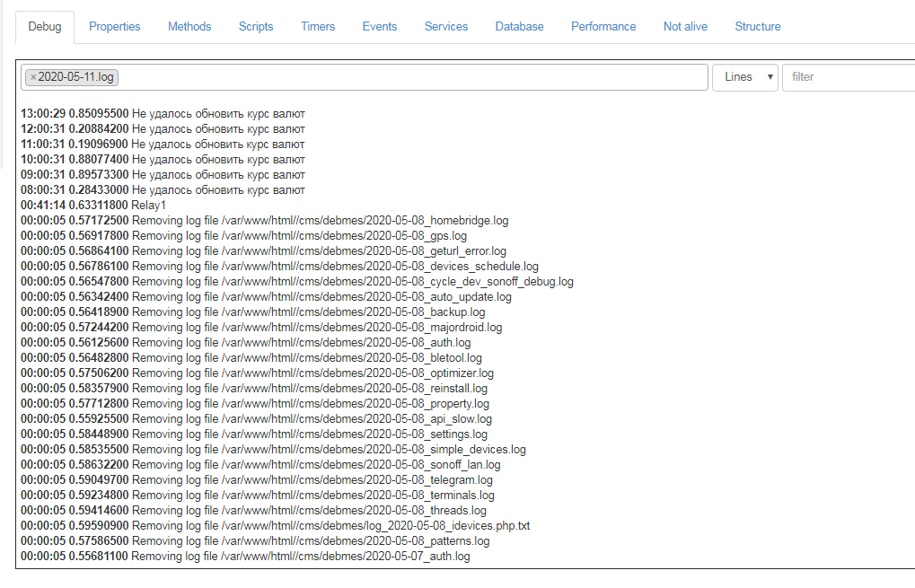Click the settings.log removal line
The image size is (915, 588).
click(x=254, y=434)
